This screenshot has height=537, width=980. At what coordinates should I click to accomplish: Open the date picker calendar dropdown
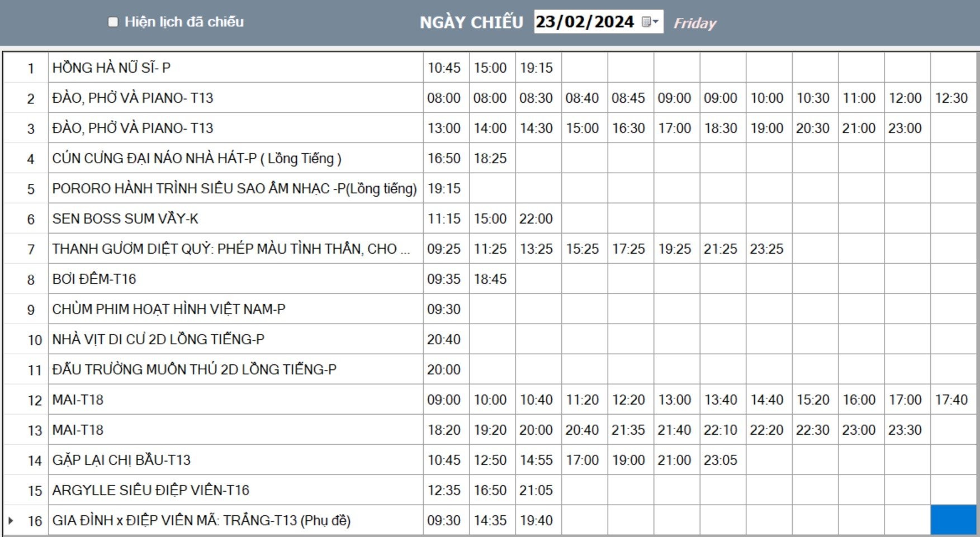click(650, 22)
